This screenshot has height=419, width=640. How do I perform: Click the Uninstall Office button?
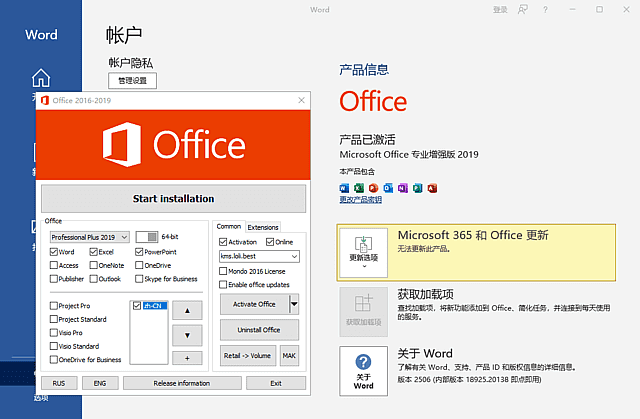coord(259,330)
